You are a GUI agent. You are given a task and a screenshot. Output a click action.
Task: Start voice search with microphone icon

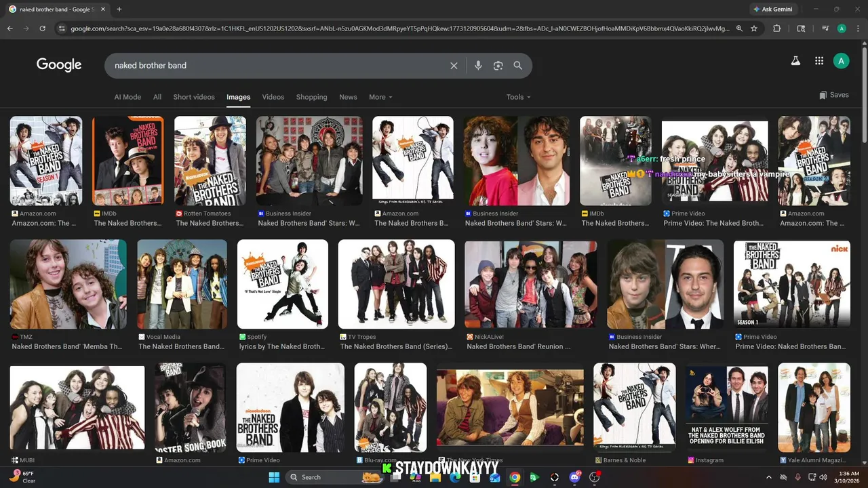(x=478, y=66)
